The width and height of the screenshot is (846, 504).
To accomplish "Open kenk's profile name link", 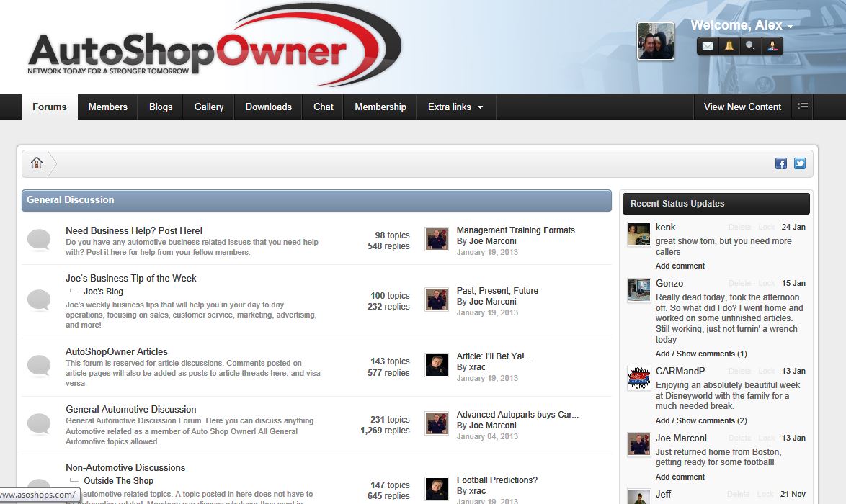I will (665, 228).
